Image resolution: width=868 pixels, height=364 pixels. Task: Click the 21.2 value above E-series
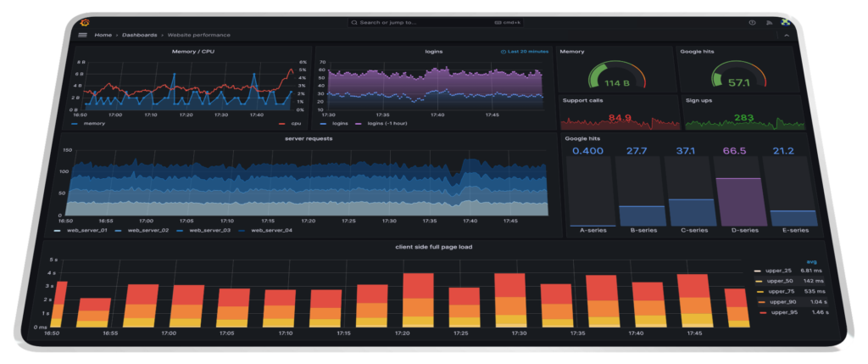click(784, 151)
